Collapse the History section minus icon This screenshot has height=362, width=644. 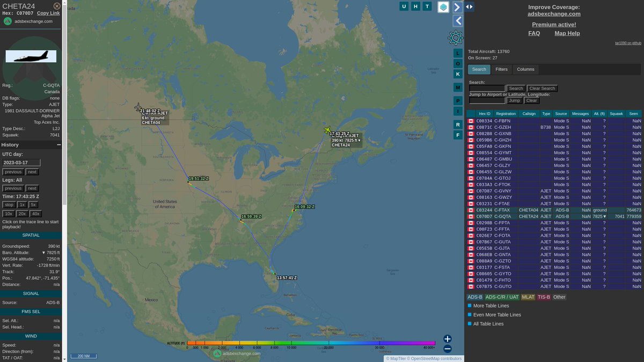click(x=59, y=145)
